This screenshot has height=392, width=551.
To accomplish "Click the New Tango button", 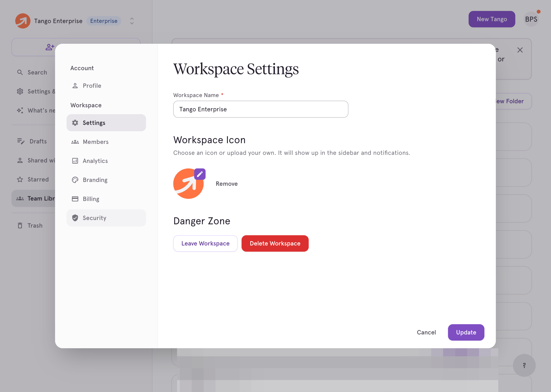I will pos(492,19).
